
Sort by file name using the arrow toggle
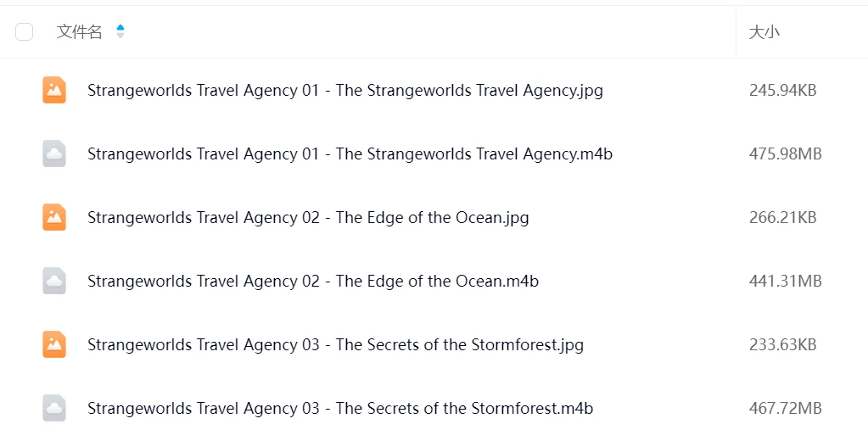[x=120, y=32]
